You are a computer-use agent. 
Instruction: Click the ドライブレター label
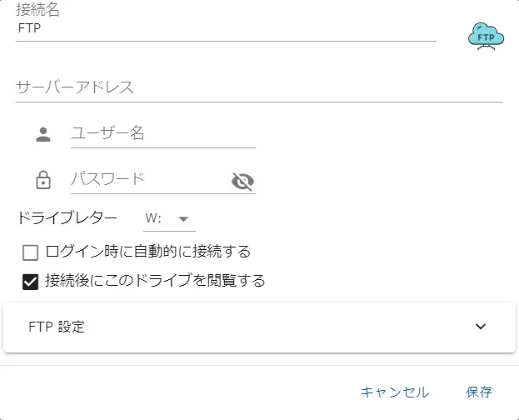(67, 218)
